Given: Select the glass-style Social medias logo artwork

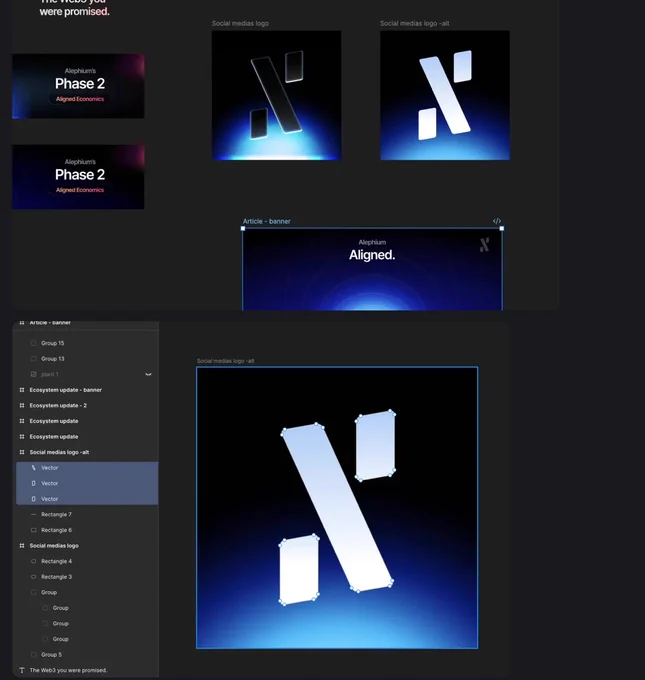Looking at the screenshot, I should click(276, 95).
